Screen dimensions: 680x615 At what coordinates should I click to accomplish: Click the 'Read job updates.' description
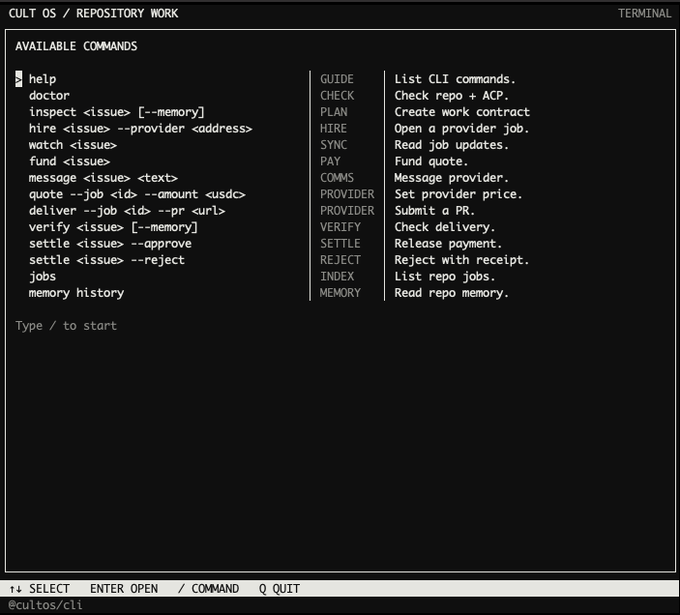[x=451, y=145]
